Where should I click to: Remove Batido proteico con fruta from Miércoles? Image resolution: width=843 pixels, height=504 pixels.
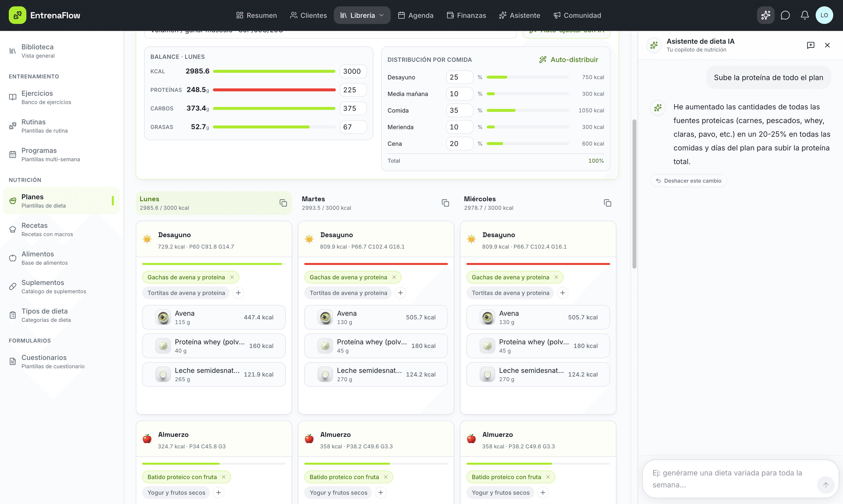(548, 477)
